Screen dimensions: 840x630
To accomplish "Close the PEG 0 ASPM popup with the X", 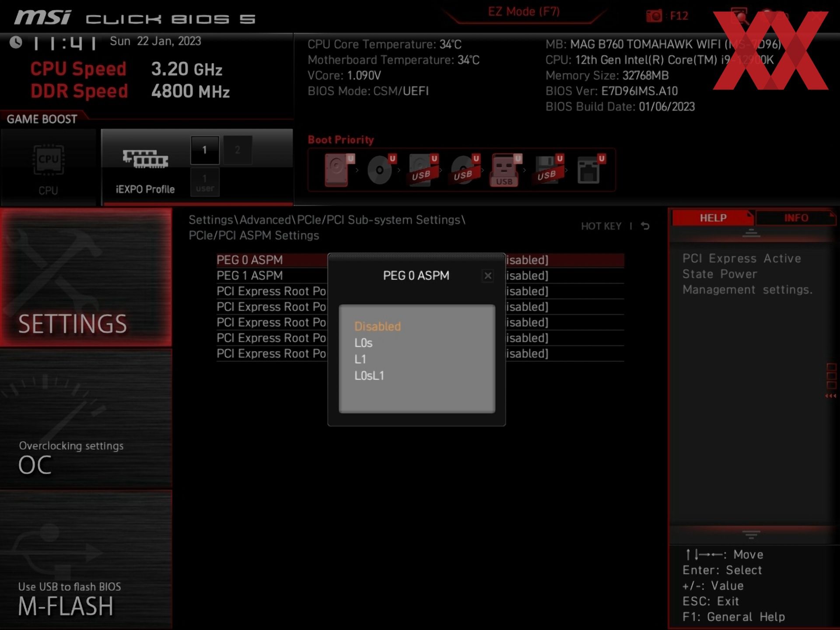I will click(x=488, y=276).
